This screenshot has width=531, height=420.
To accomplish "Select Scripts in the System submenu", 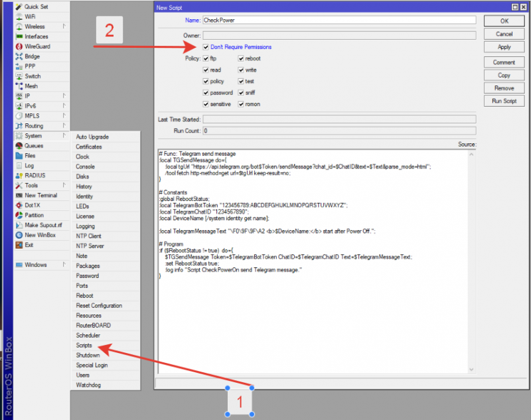I will [84, 346].
